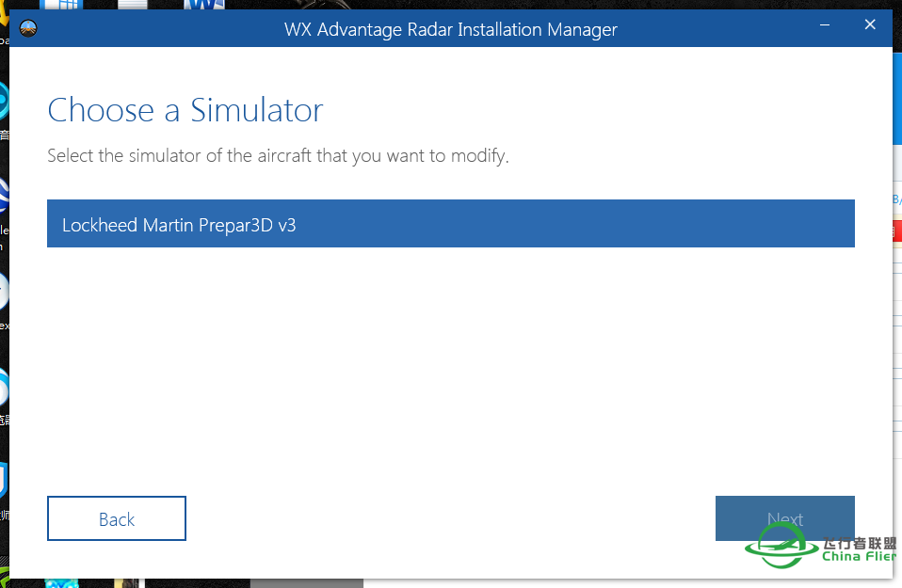Click the WX Advantage Radar title bar icon
902x588 pixels.
pos(29,29)
